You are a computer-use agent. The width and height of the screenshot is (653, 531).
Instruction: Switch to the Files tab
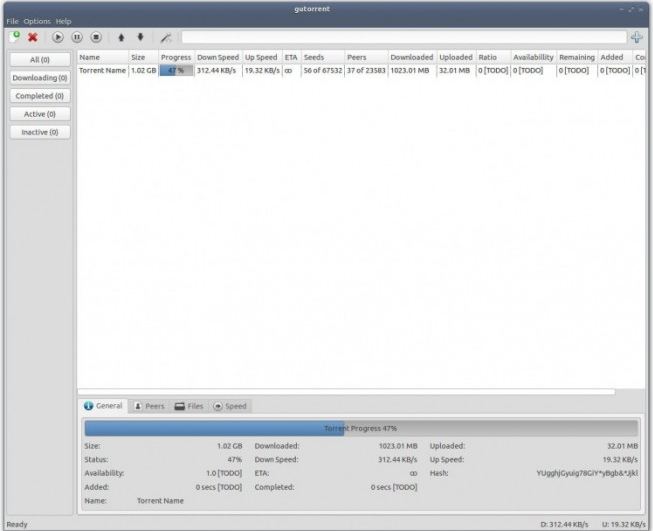point(189,406)
